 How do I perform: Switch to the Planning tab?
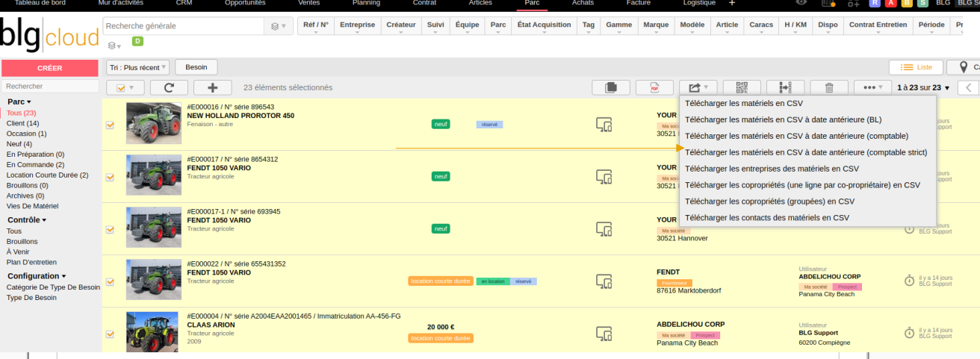click(x=366, y=3)
